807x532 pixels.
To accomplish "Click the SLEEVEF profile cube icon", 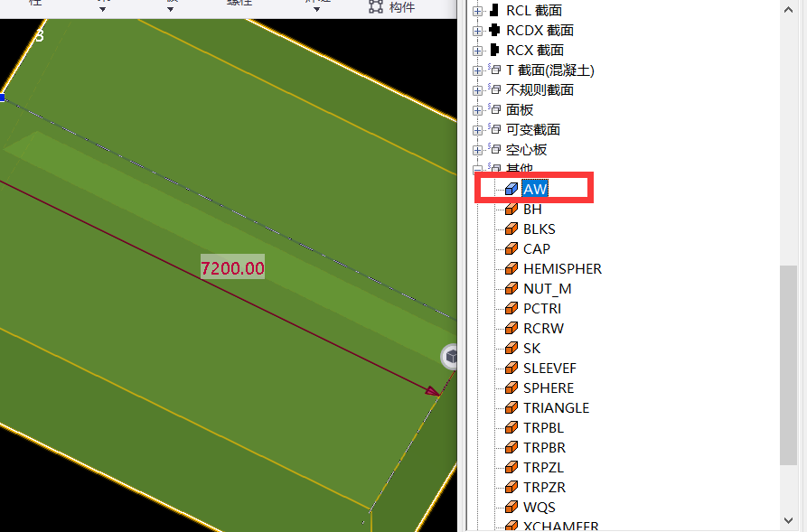I will (x=511, y=368).
